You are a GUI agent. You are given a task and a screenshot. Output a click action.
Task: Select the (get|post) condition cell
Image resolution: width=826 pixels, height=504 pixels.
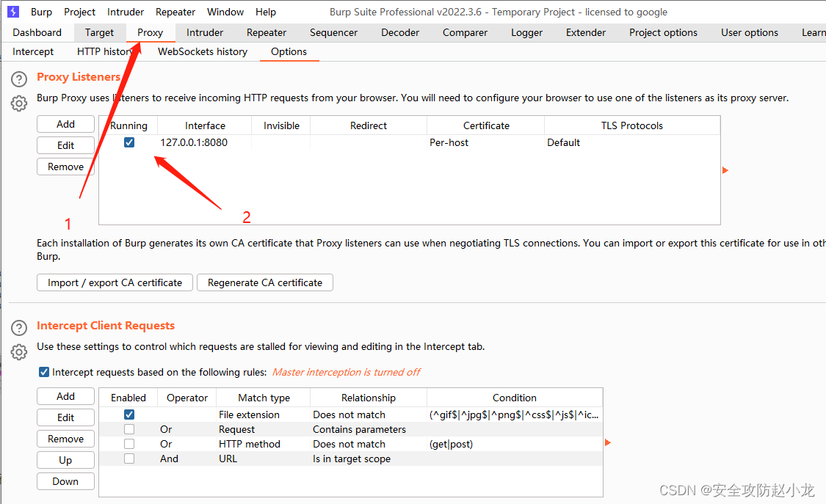click(515, 444)
